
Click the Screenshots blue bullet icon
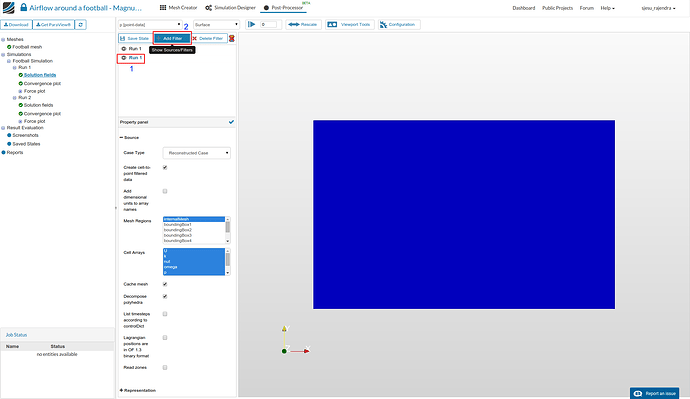tap(9, 135)
